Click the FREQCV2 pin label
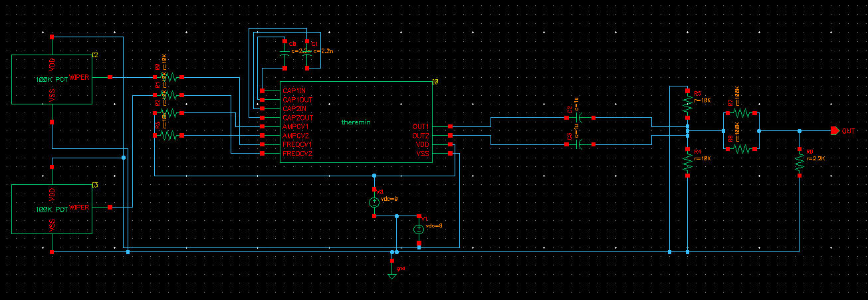This screenshot has height=300, width=868. [297, 153]
